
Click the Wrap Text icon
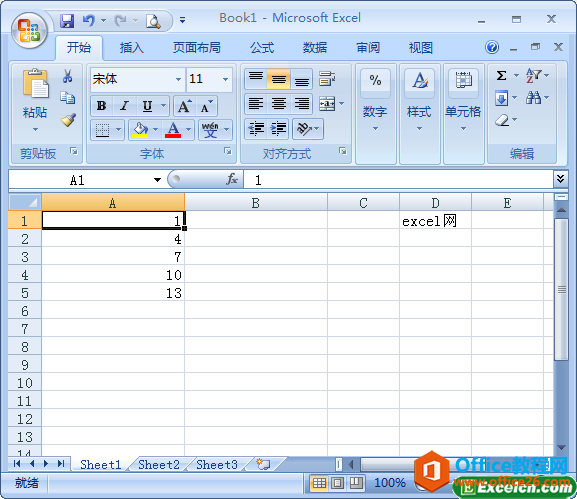[x=327, y=79]
